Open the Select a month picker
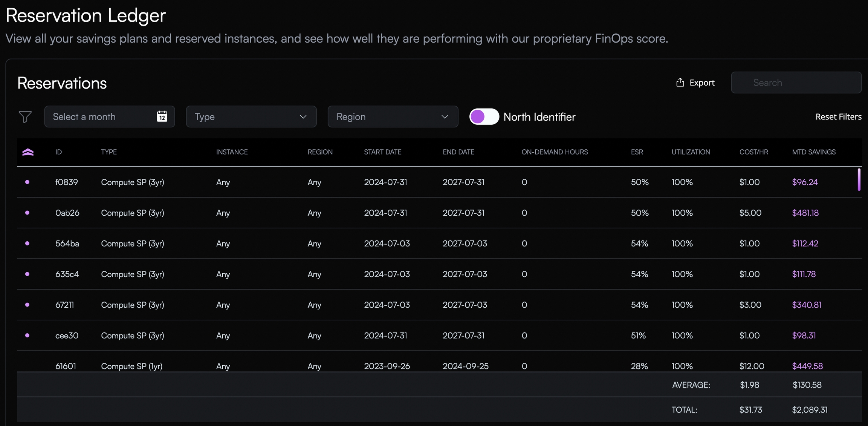Viewport: 868px width, 426px height. point(102,116)
